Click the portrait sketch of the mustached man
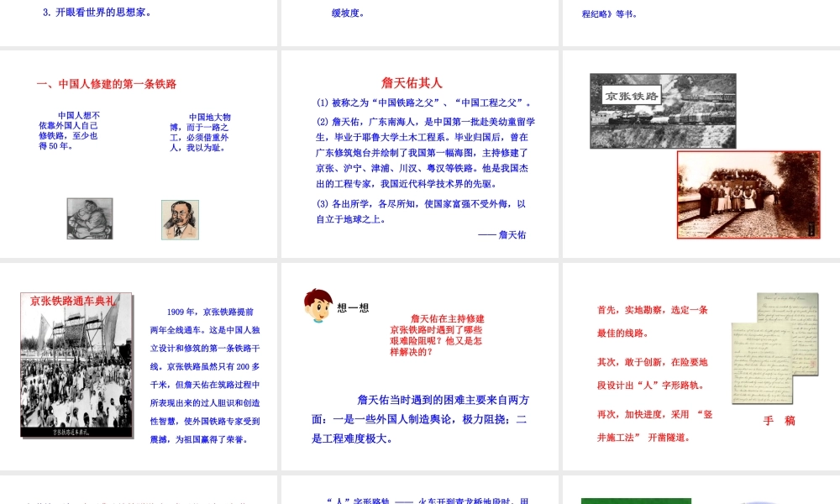 [180, 219]
